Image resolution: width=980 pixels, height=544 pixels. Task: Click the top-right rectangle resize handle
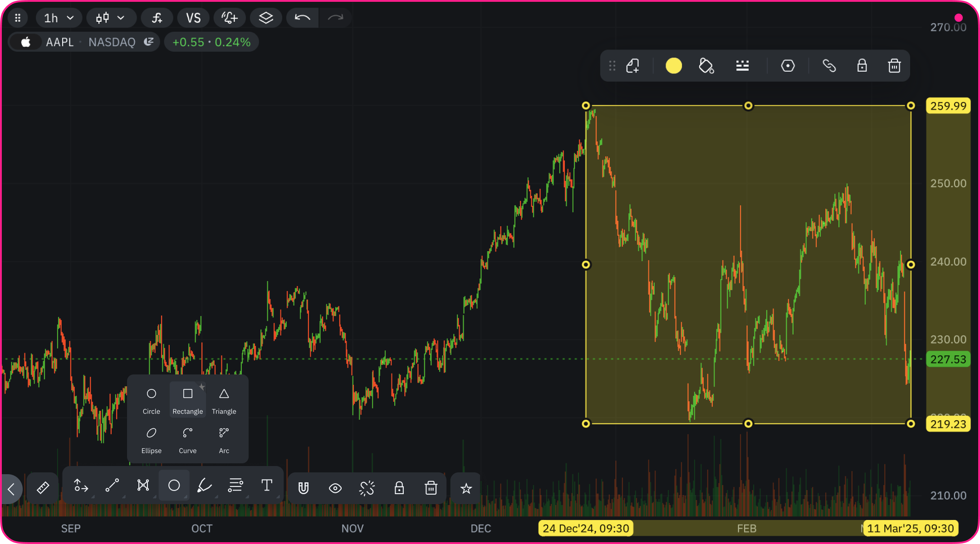(x=911, y=106)
